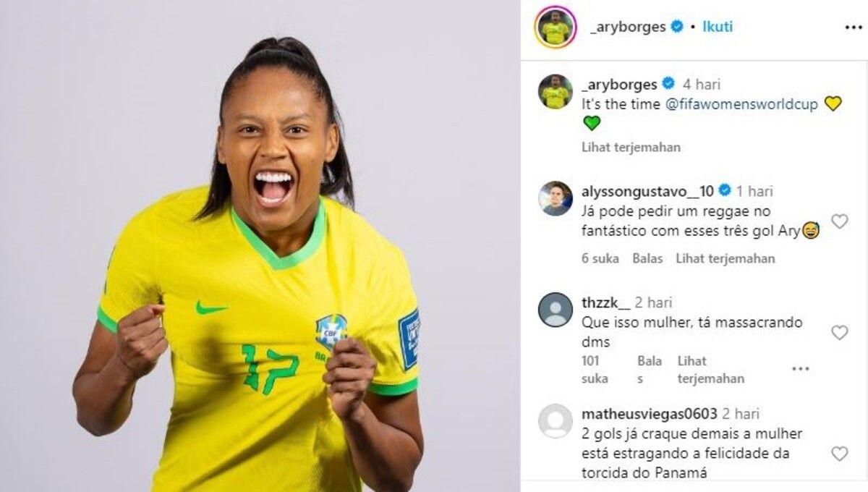Open alyssongustavo__10's profile picture

pyautogui.click(x=556, y=198)
